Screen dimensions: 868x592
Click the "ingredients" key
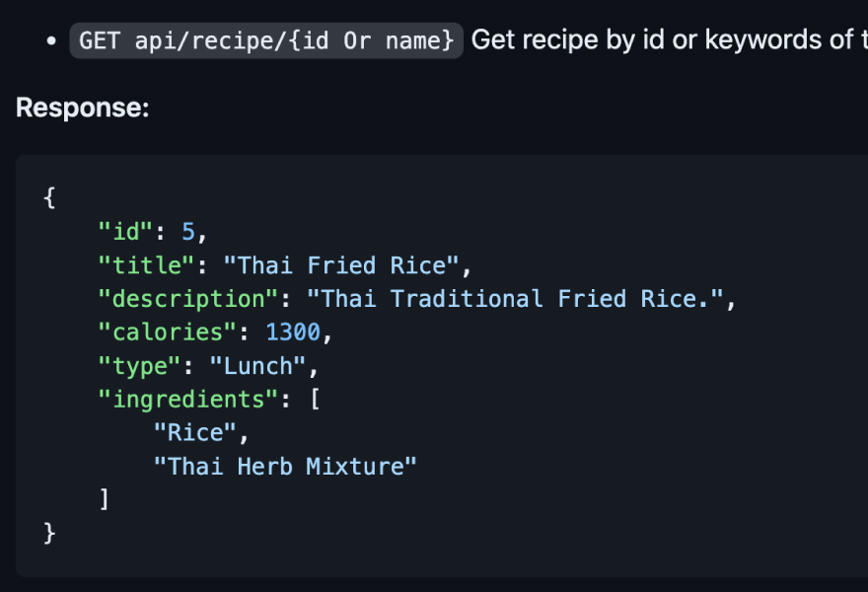coord(187,400)
